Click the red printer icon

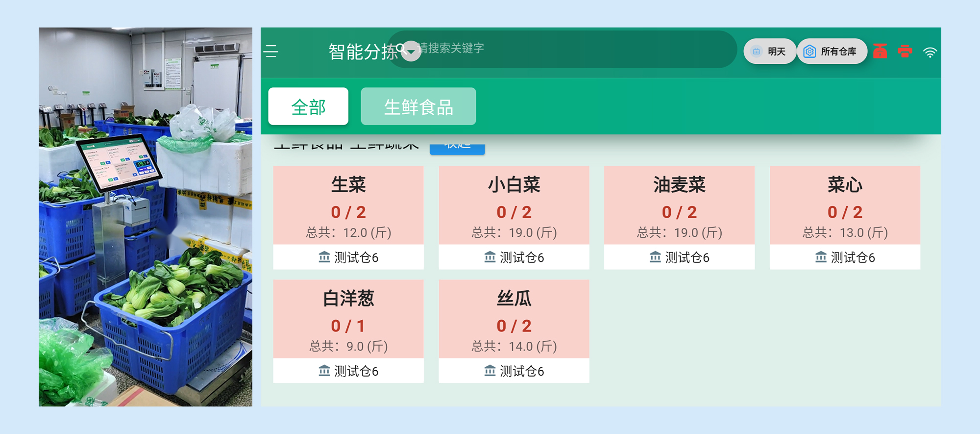coord(905,51)
